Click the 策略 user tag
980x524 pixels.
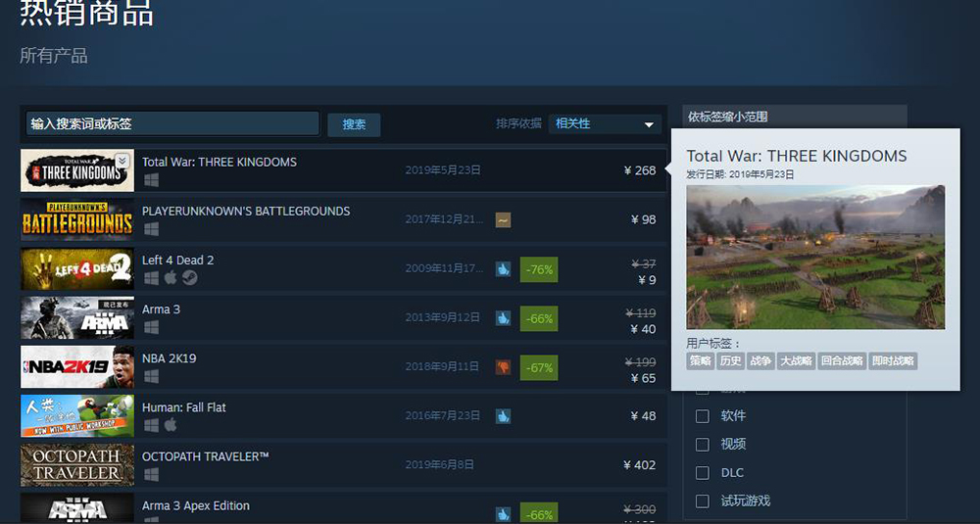tap(700, 361)
